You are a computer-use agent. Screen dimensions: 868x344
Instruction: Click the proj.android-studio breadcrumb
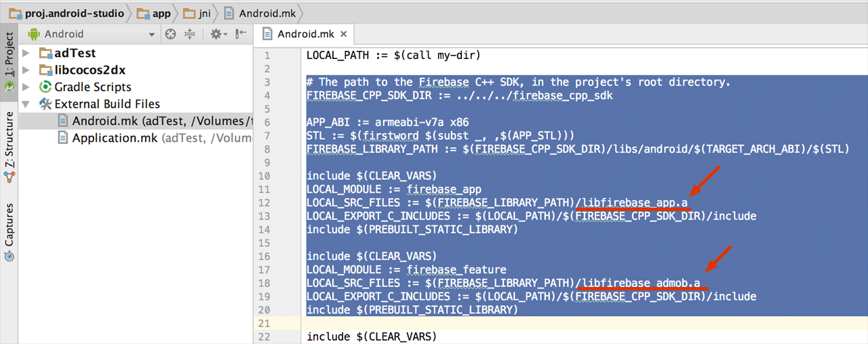pyautogui.click(x=66, y=13)
